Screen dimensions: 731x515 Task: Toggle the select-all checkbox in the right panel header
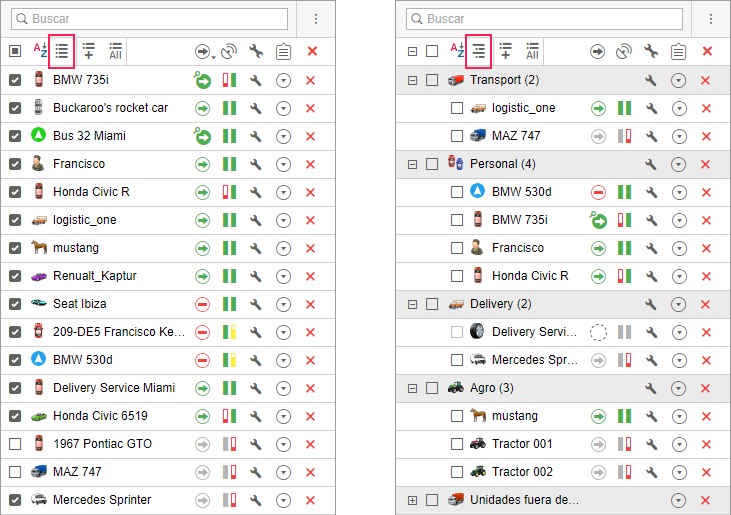tap(432, 51)
